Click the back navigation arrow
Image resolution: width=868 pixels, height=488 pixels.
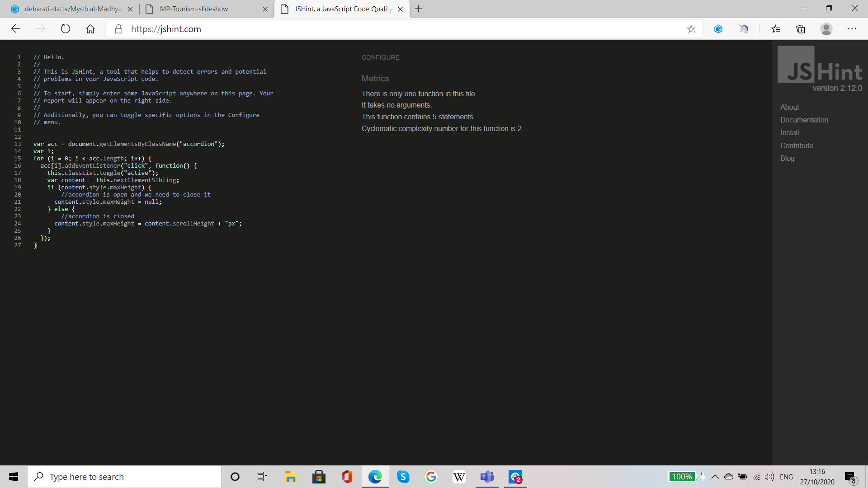click(16, 29)
